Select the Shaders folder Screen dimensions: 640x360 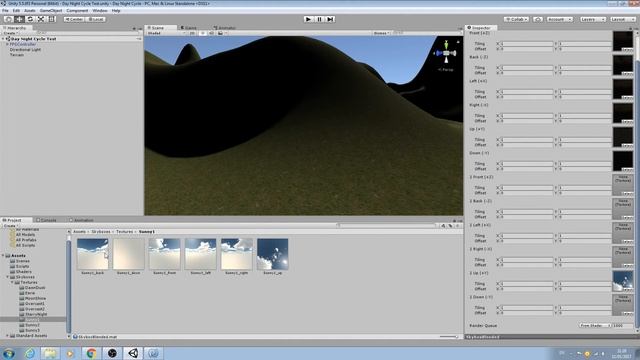[21, 271]
